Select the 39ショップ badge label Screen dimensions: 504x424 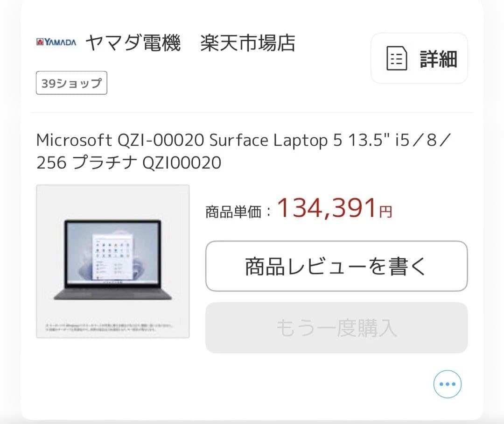pyautogui.click(x=71, y=83)
